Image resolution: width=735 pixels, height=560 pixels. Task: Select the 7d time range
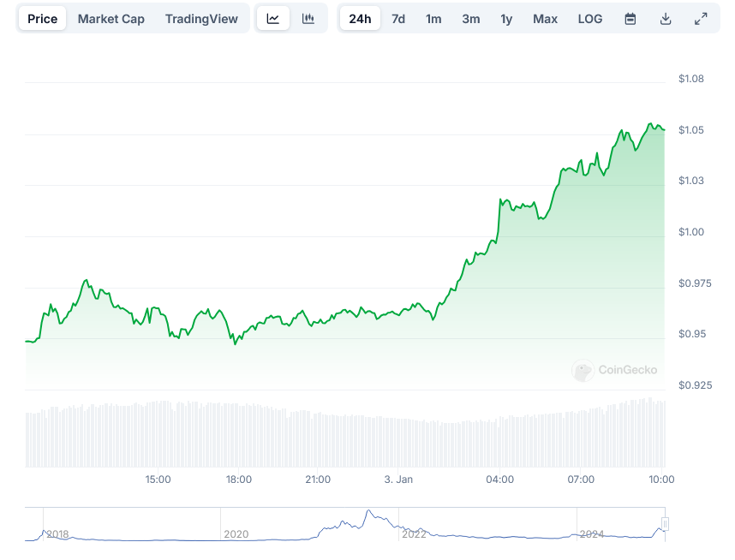(398, 19)
